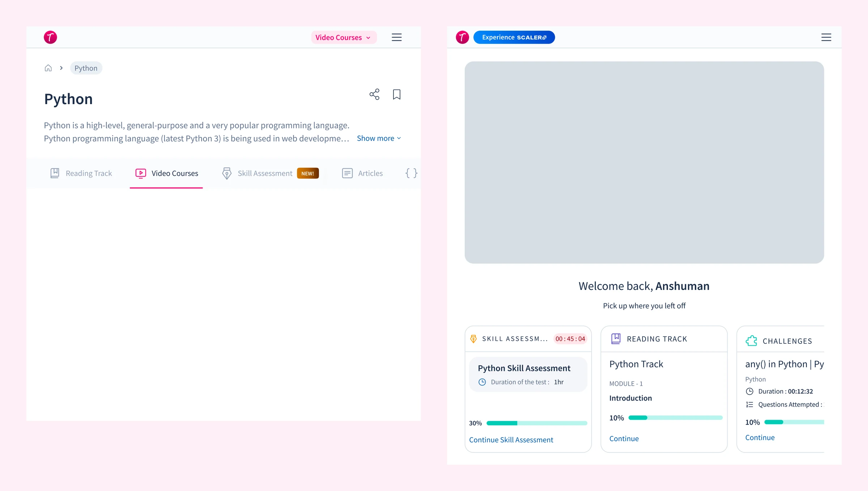The height and width of the screenshot is (491, 868).
Task: Open the Skill Assessment tab
Action: [270, 173]
